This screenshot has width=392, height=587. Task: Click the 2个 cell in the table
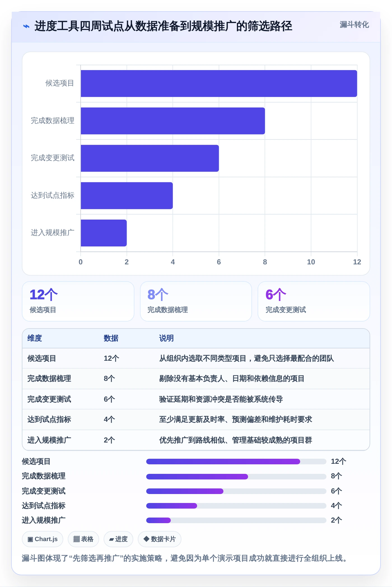click(109, 440)
